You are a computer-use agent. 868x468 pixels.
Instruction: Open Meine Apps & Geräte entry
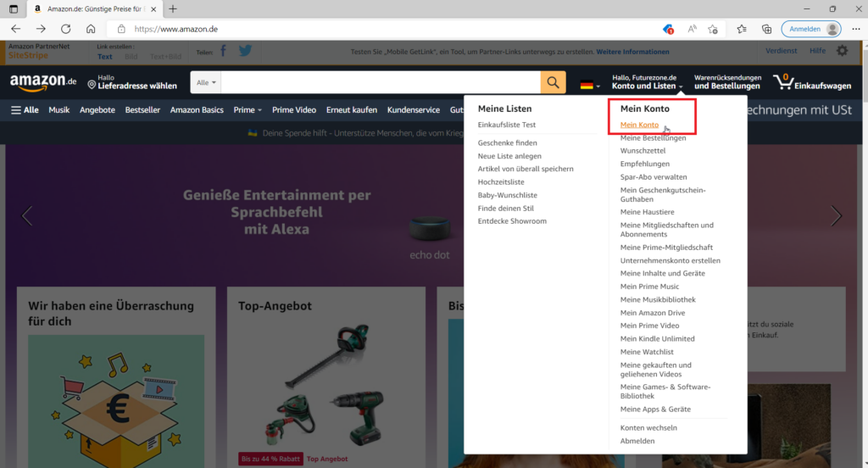click(655, 409)
